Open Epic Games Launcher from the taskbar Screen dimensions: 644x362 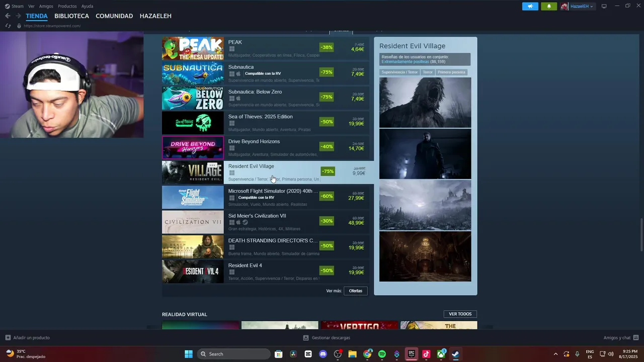click(412, 354)
